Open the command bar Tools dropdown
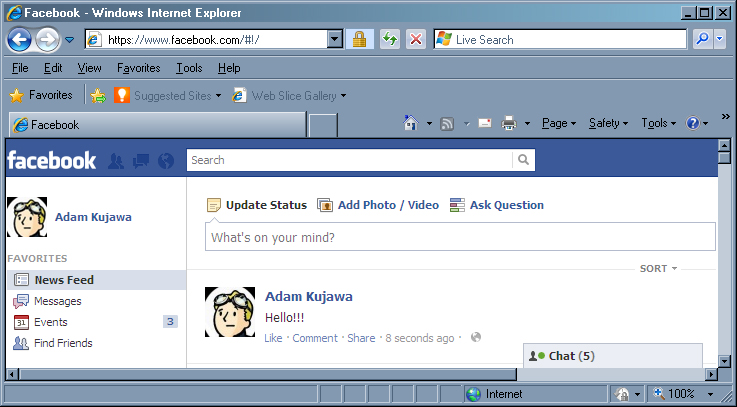Image resolution: width=737 pixels, height=407 pixels. (659, 123)
